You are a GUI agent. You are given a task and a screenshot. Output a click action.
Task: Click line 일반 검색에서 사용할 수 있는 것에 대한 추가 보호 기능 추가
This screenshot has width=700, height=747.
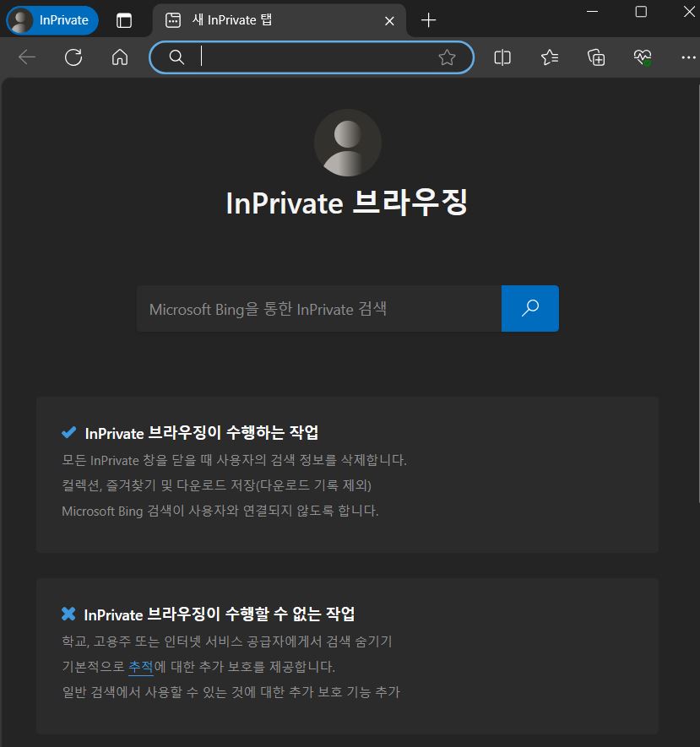pyautogui.click(x=231, y=692)
